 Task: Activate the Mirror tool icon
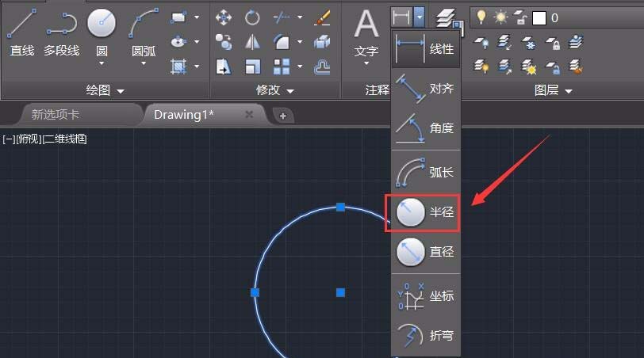tap(252, 41)
